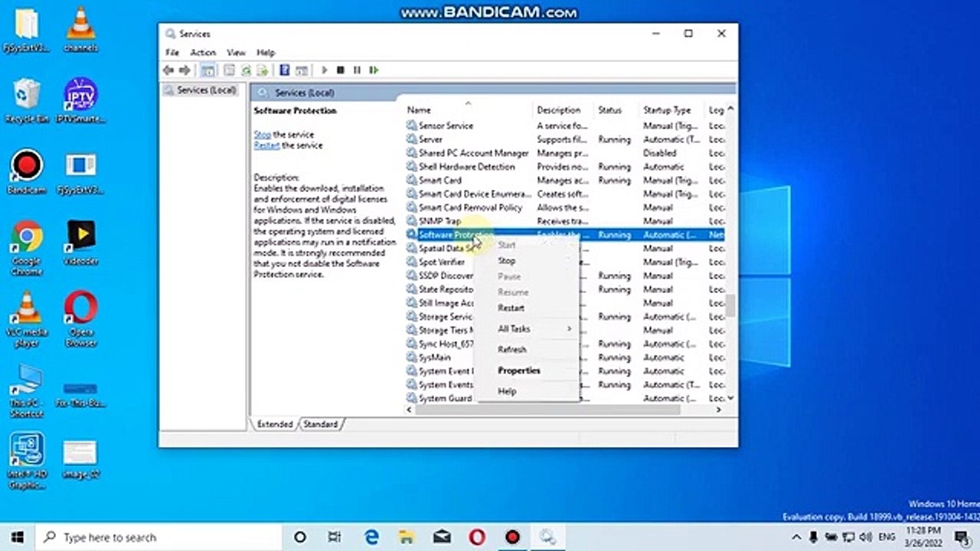Image resolution: width=980 pixels, height=551 pixels.
Task: Toggle Show/Hide Console Tree toolbar icon
Action: 207,70
